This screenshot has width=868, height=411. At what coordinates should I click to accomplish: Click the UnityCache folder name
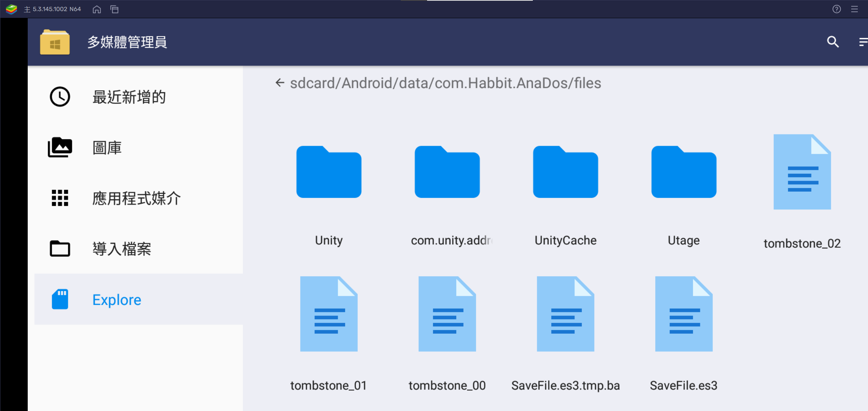(x=565, y=240)
